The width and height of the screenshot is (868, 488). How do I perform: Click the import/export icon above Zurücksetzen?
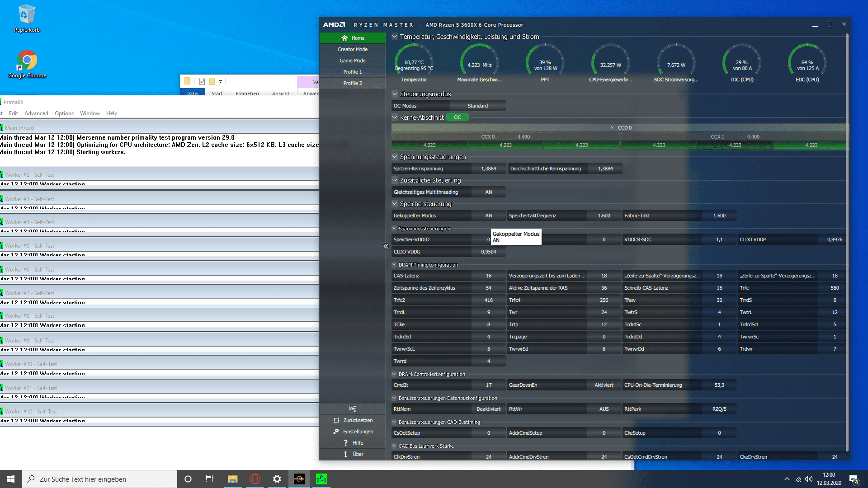[x=353, y=409]
